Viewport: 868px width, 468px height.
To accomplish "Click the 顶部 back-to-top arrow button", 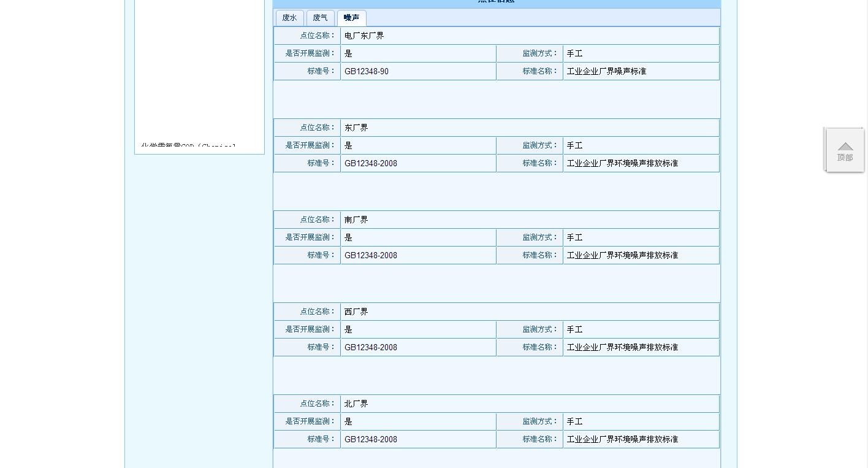I will (x=845, y=150).
